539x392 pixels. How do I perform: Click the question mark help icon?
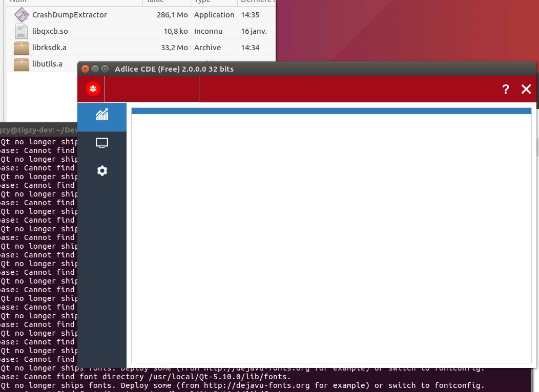pyautogui.click(x=505, y=89)
